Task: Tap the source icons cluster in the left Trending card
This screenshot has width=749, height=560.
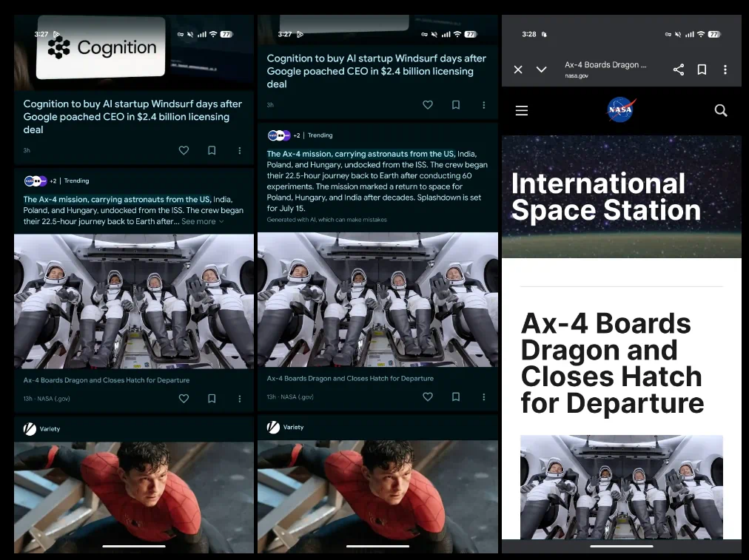Action: [36, 181]
